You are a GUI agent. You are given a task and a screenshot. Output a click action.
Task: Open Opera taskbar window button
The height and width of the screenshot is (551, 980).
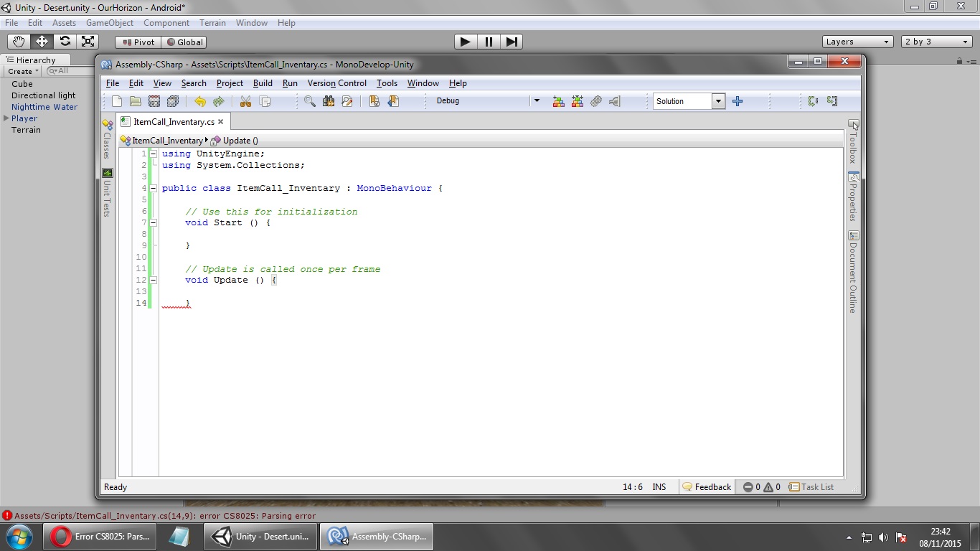(101, 537)
